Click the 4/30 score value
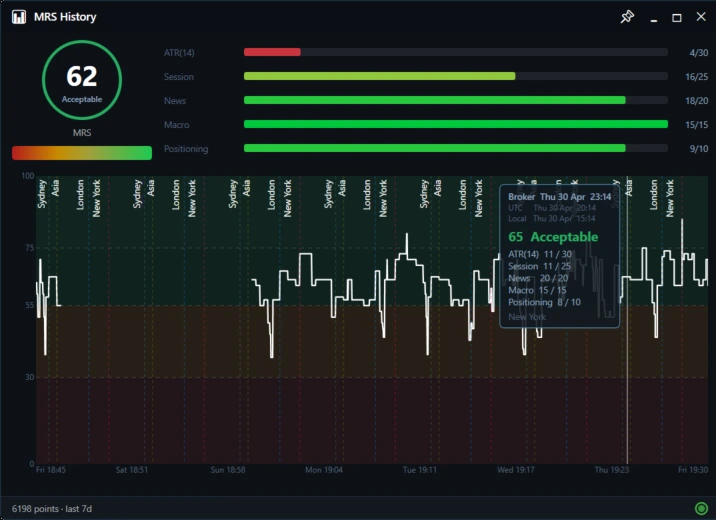Image resolution: width=716 pixels, height=520 pixels. 699,53
